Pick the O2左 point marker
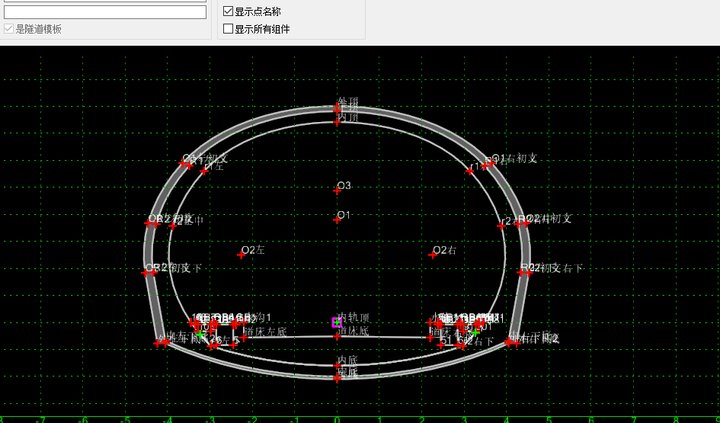 pyautogui.click(x=241, y=254)
